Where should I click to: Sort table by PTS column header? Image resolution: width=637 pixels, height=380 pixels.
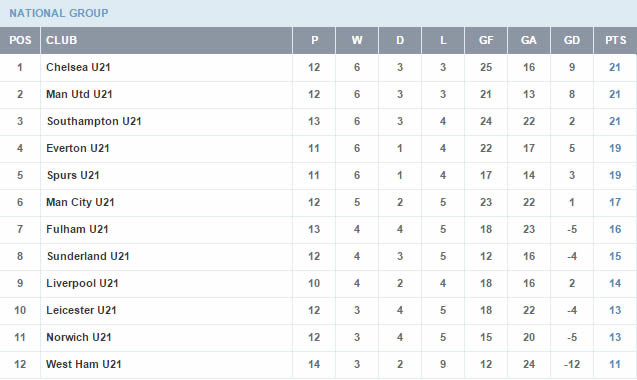(x=615, y=40)
